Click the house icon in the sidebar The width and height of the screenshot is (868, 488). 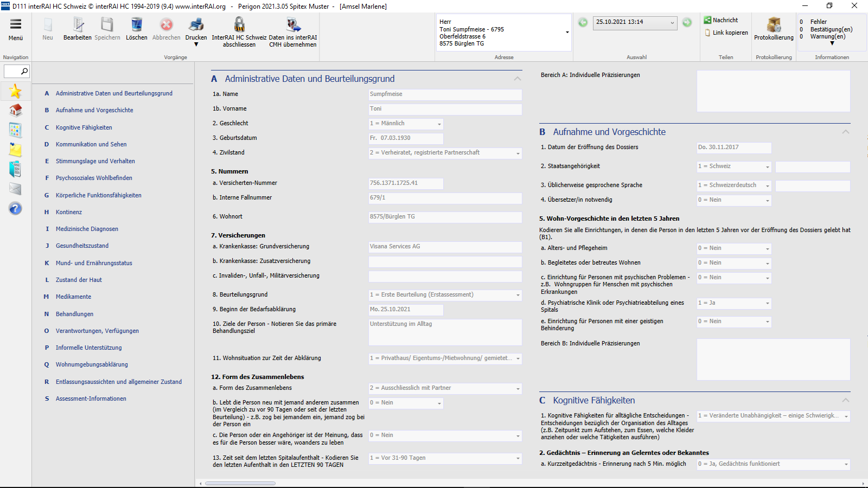15,111
